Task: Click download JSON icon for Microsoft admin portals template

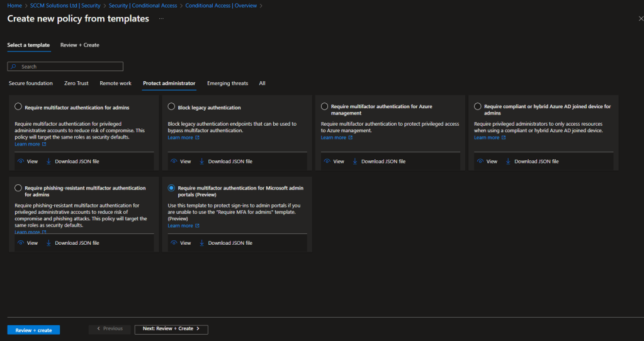Action: point(201,243)
